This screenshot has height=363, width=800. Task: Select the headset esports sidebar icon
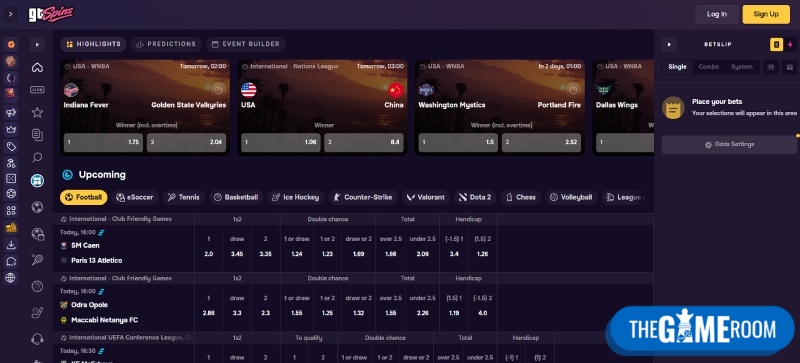pyautogui.click(x=37, y=338)
